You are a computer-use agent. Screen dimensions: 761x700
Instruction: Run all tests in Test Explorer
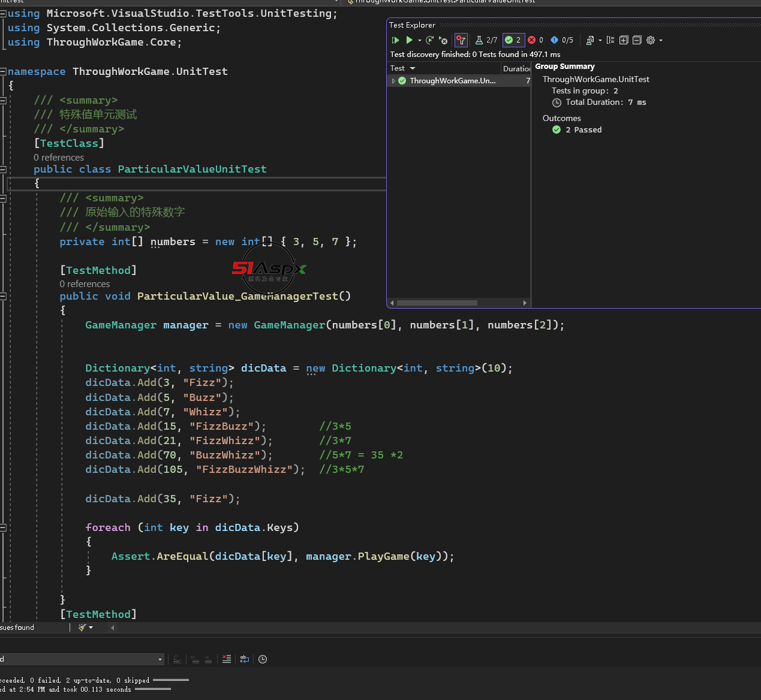click(x=395, y=40)
